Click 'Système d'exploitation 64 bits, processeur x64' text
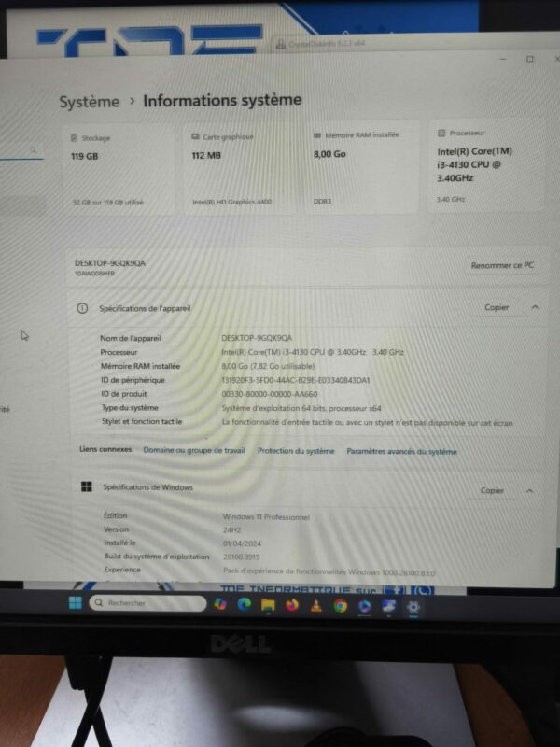Viewport: 560px width, 747px height. click(301, 408)
